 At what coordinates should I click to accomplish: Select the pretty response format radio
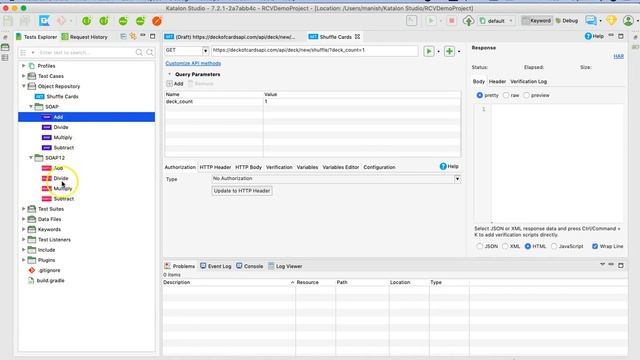pyautogui.click(x=480, y=95)
